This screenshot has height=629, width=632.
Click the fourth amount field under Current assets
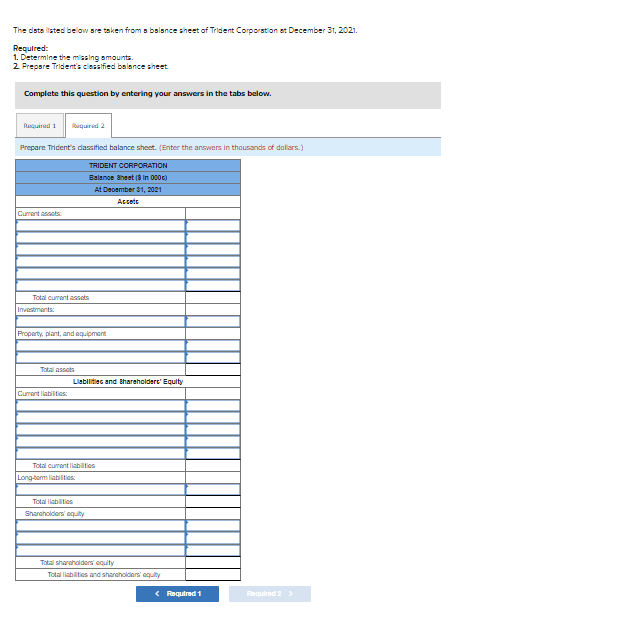coord(213,262)
